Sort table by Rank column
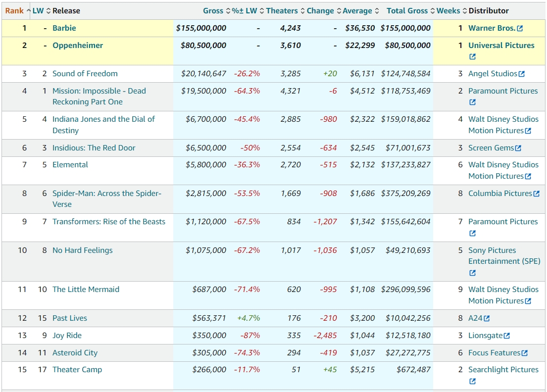This screenshot has width=547, height=392. 18,11
